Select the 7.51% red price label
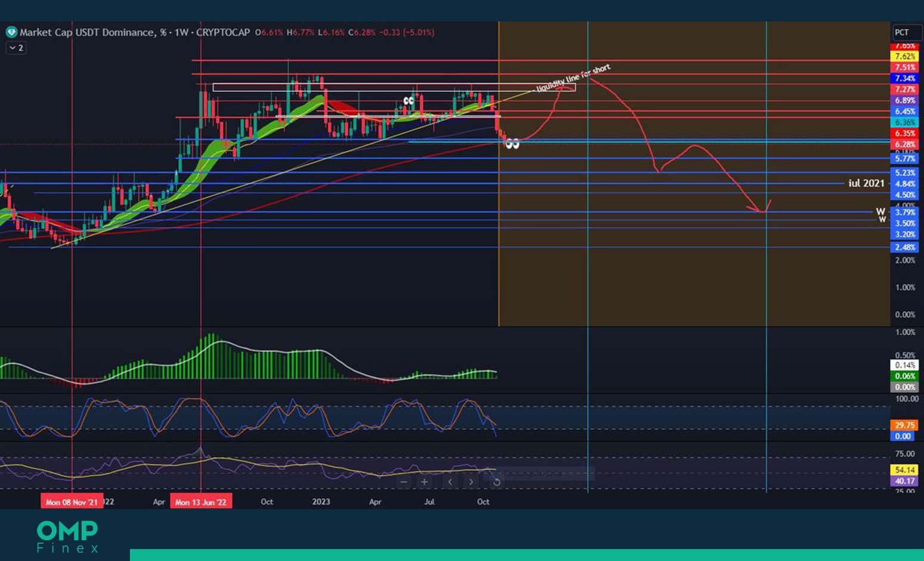 tap(905, 67)
